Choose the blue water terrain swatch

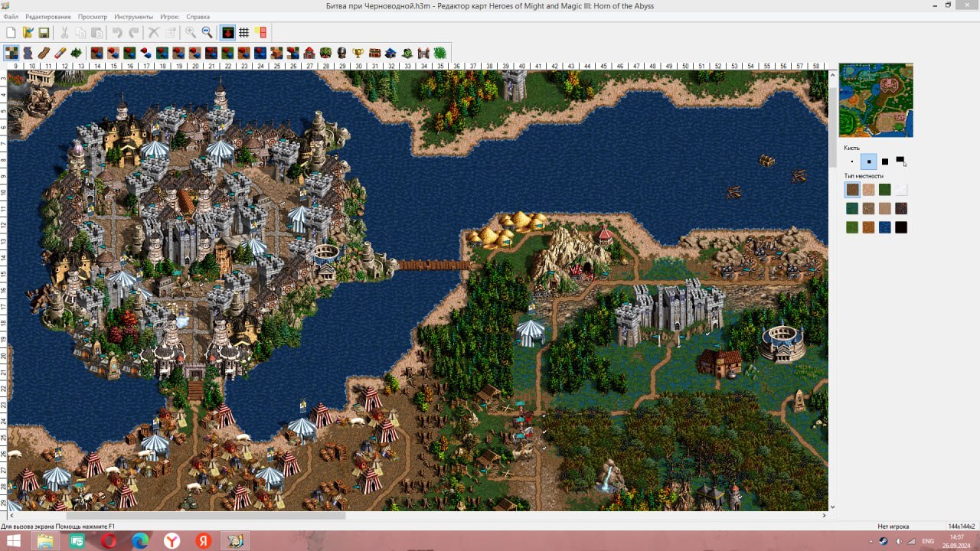point(885,227)
